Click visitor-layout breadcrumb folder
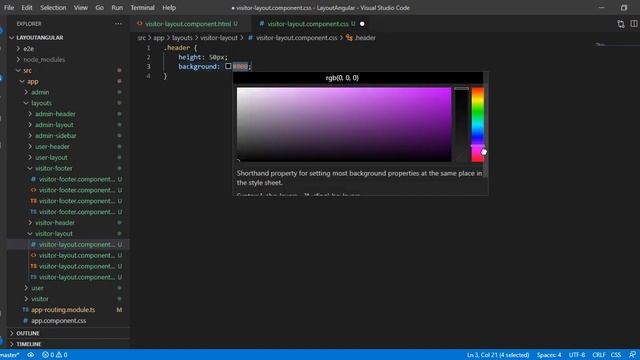Image resolution: width=640 pixels, height=360 pixels. coord(219,38)
